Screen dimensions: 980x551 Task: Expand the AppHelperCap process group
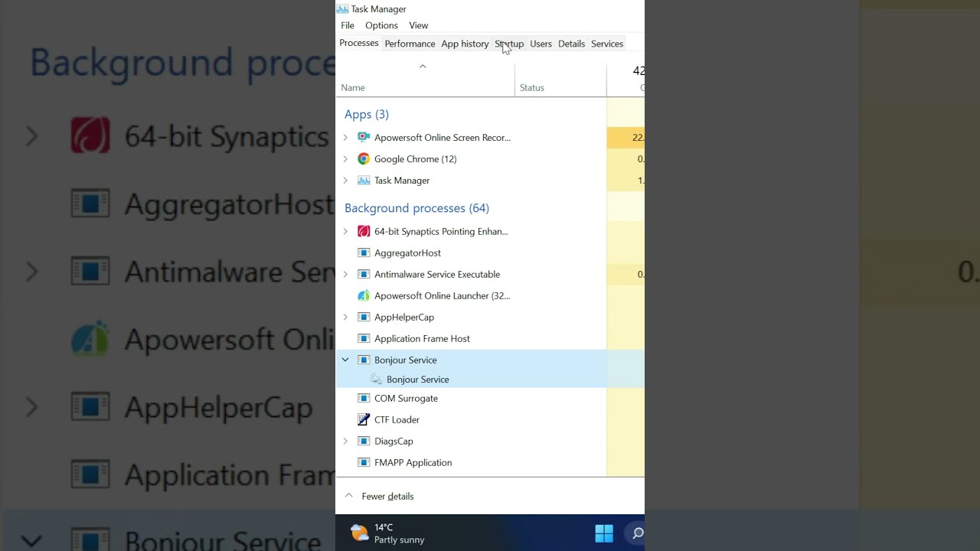(x=345, y=317)
